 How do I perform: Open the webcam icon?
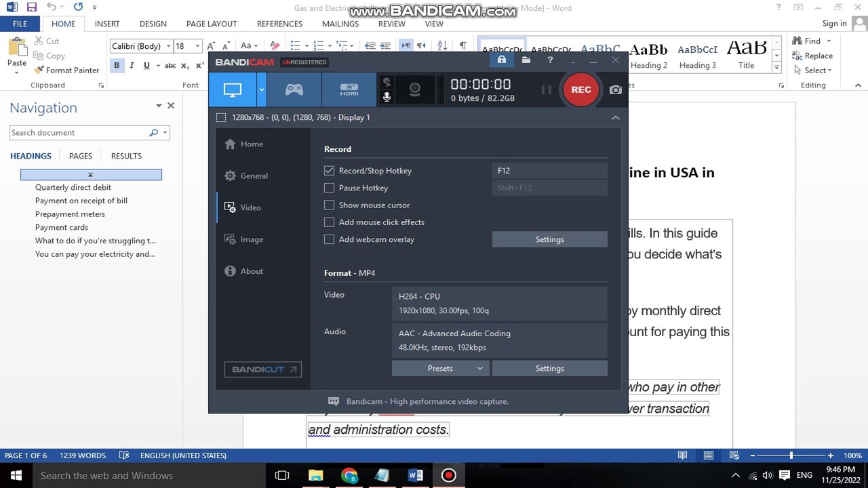pyautogui.click(x=414, y=89)
